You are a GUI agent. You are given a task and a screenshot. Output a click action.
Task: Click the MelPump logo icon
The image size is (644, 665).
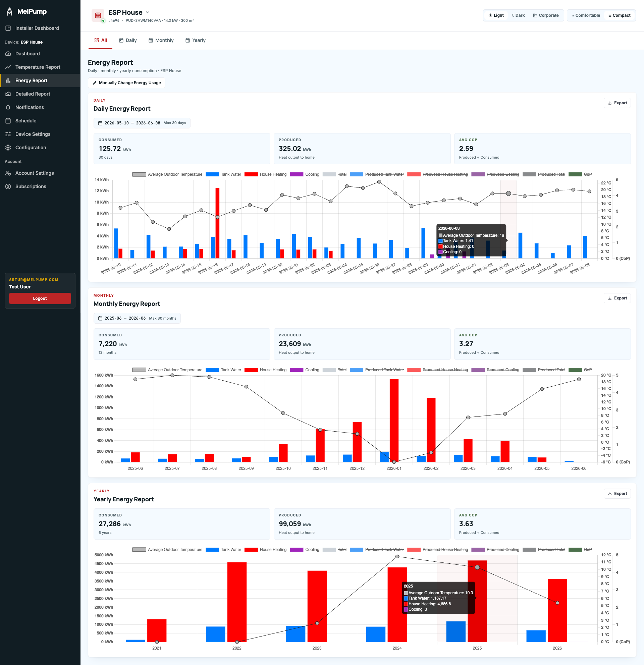9,11
